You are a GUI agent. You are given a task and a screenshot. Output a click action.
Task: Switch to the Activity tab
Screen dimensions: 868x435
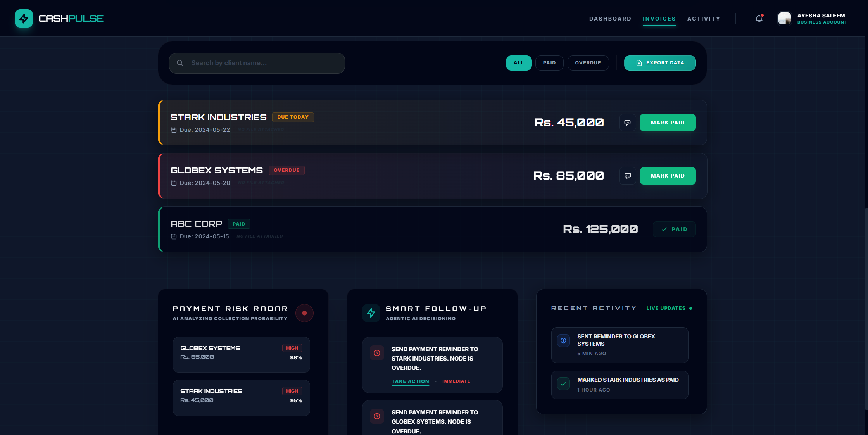tap(704, 19)
